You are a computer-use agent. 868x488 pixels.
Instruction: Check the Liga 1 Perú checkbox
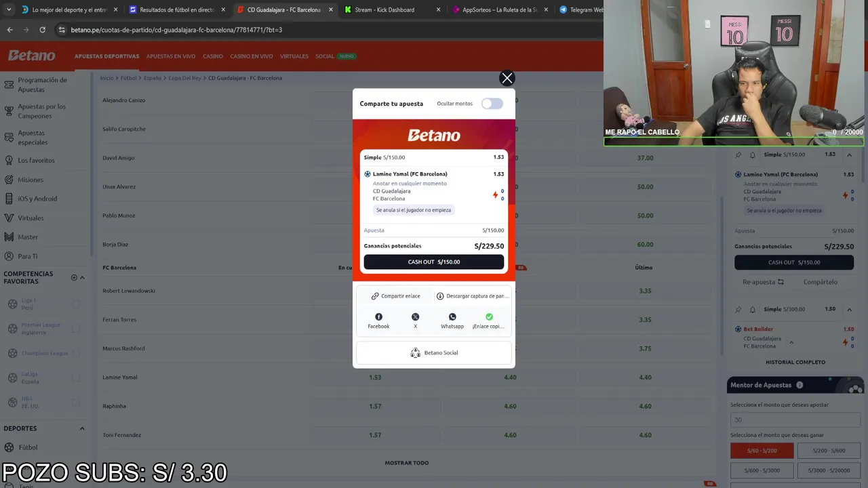pos(76,304)
